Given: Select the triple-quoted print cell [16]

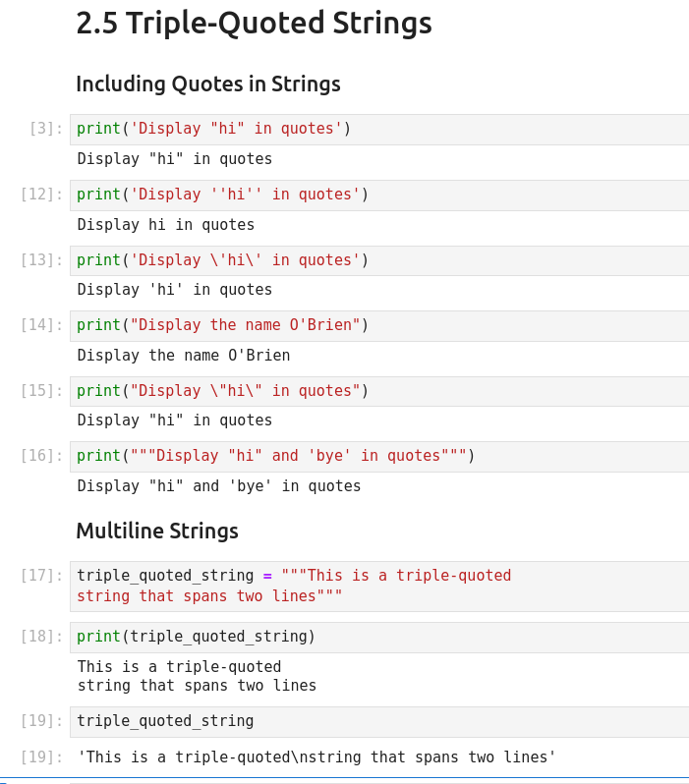Looking at the screenshot, I should 378,456.
